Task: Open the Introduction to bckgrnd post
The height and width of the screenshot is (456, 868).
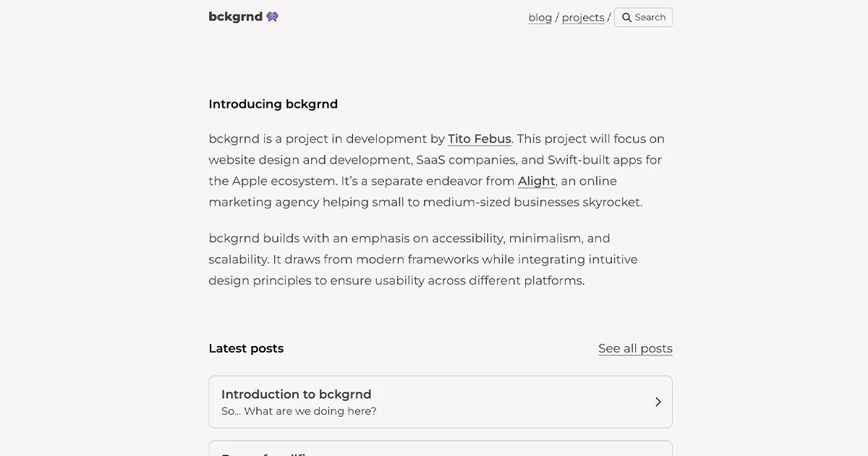Action: pos(441,402)
